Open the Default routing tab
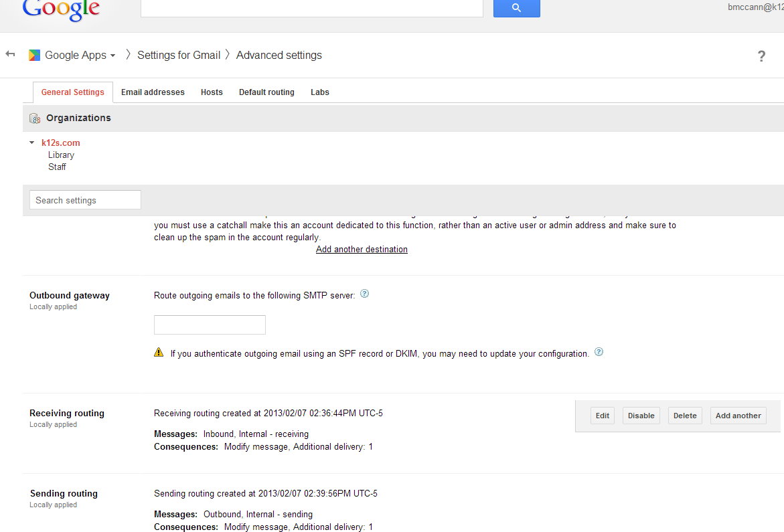This screenshot has height=532, width=784. point(266,92)
